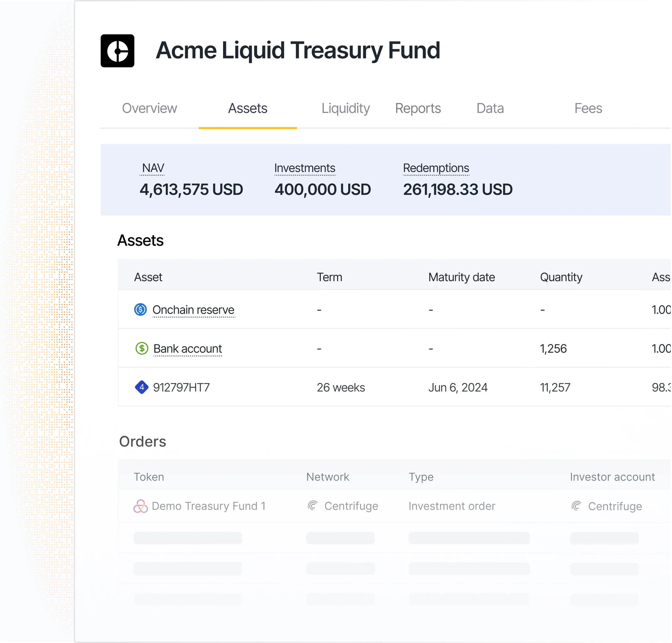Image resolution: width=672 pixels, height=643 pixels.
Task: Click the NAV label tooltip
Action: point(153,168)
